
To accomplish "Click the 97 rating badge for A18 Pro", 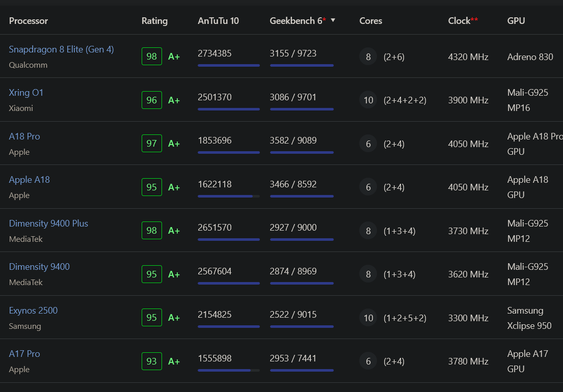I will coord(151,144).
